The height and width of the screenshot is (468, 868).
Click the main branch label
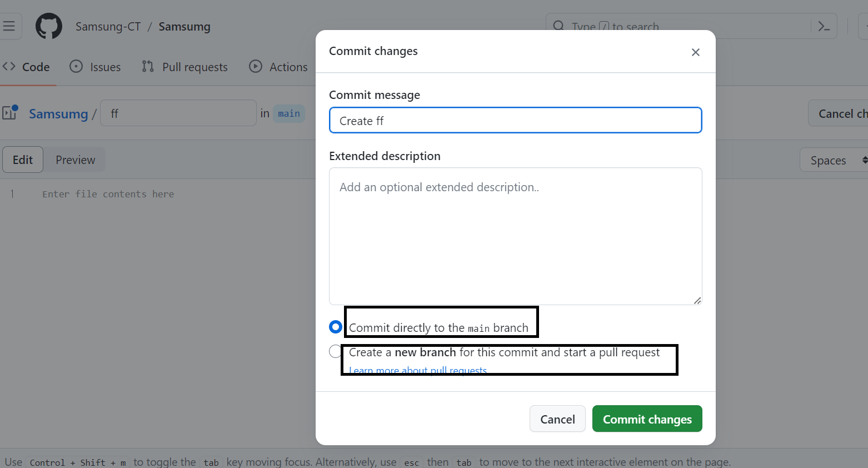(289, 113)
